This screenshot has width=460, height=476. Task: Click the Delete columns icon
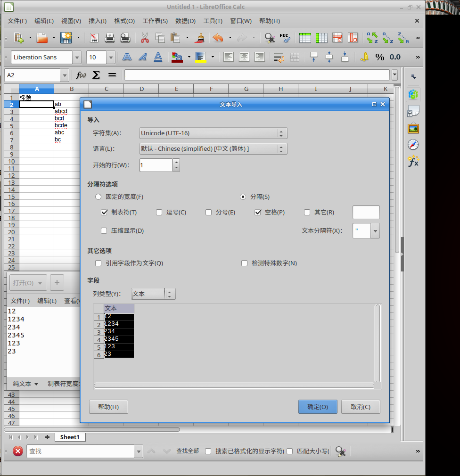coord(353,38)
